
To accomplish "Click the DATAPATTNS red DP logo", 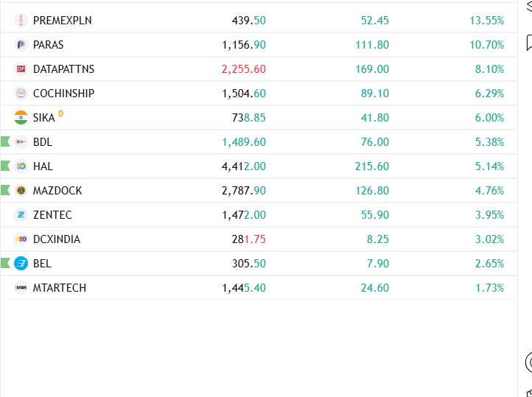I will click(x=21, y=69).
